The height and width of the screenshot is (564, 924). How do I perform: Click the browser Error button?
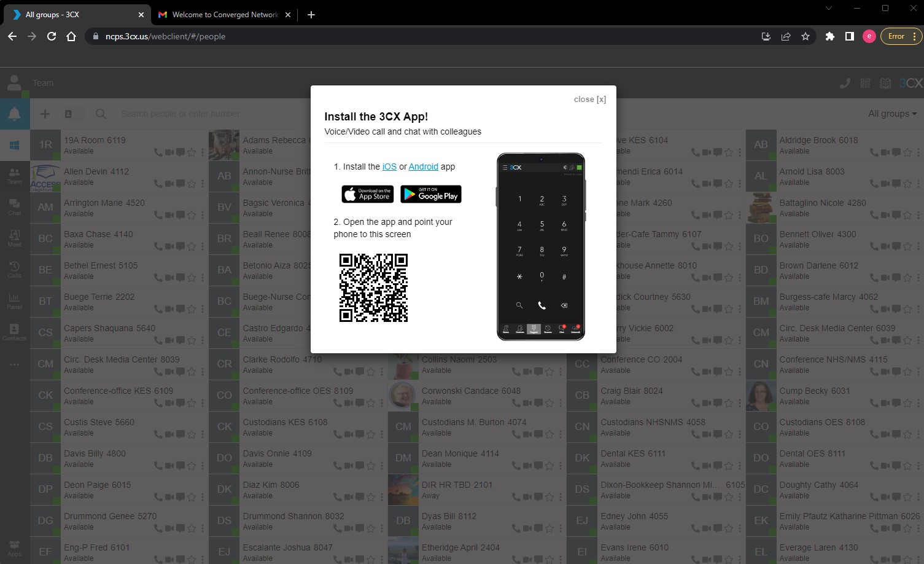(x=901, y=36)
